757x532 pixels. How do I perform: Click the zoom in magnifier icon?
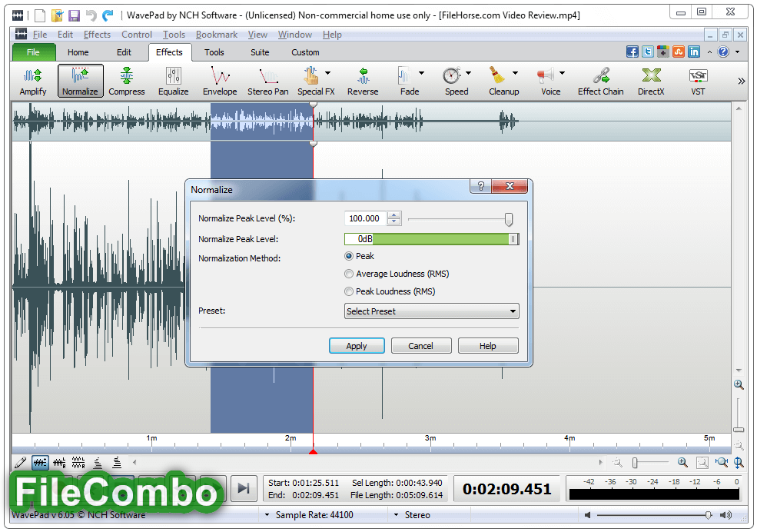click(x=682, y=463)
